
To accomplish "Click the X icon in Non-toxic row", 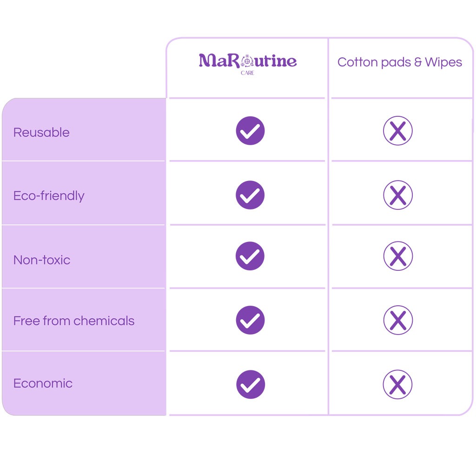I will tap(398, 256).
